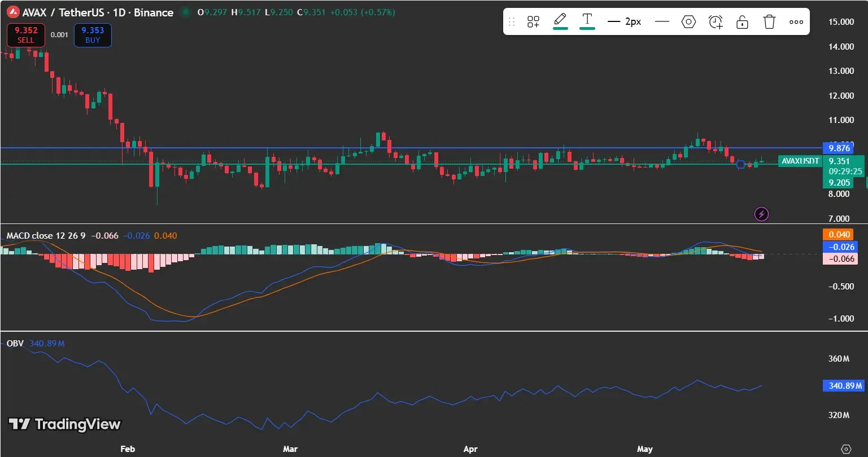Change line color with the pencil icon
Image resolution: width=868 pixels, height=457 pixels.
(x=560, y=21)
